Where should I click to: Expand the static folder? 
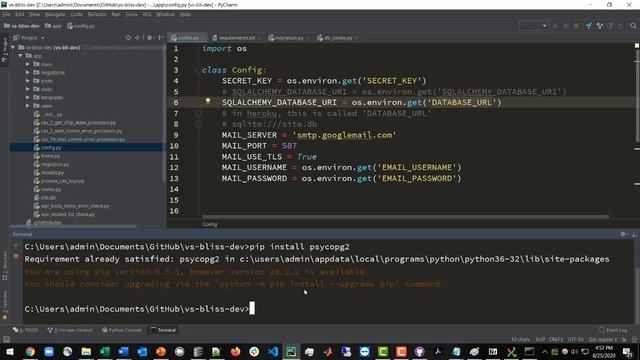pyautogui.click(x=28, y=89)
